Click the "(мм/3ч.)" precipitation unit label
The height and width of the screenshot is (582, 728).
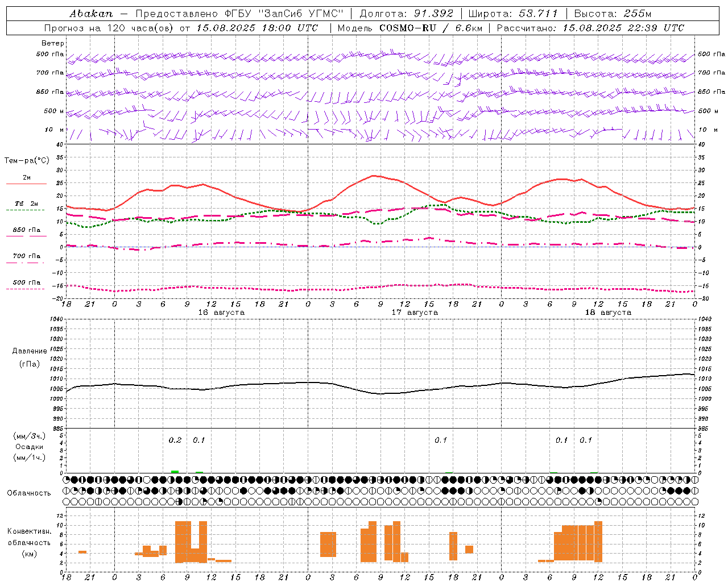(x=30, y=436)
